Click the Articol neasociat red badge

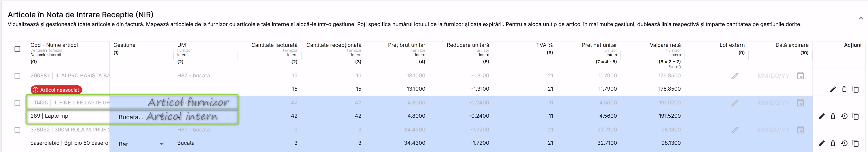point(56,90)
